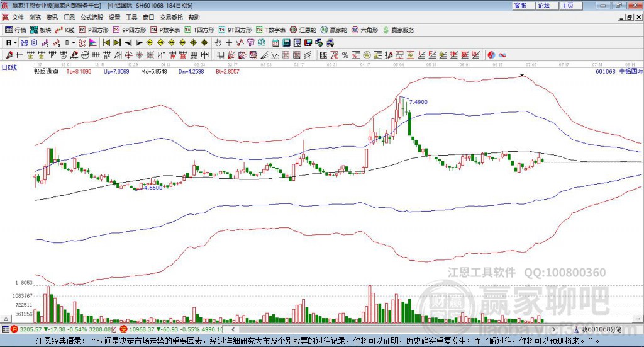Open 赢家服务 with dollar icon
The width and height of the screenshot is (644, 347).
coord(399,30)
